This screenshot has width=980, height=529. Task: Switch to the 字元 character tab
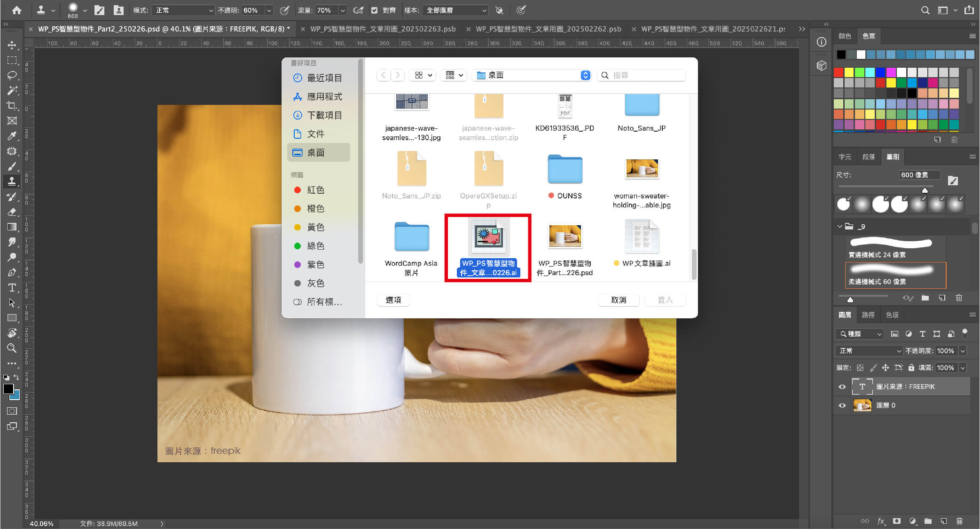coord(845,157)
